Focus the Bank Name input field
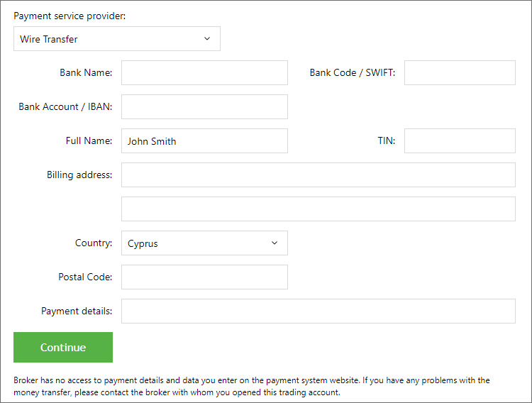Image resolution: width=532 pixels, height=403 pixels. click(x=204, y=72)
